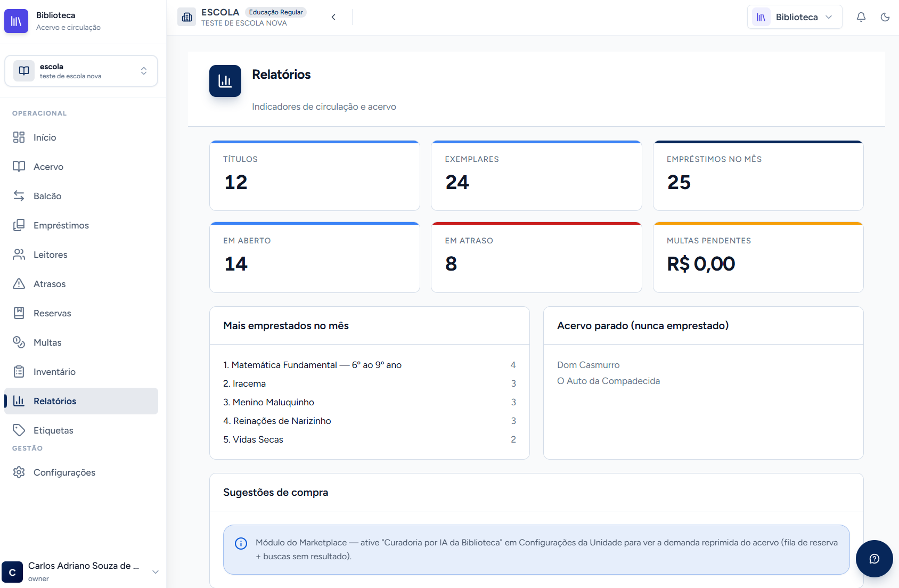This screenshot has width=899, height=588.
Task: Open Configurações gear icon
Action: tap(19, 472)
